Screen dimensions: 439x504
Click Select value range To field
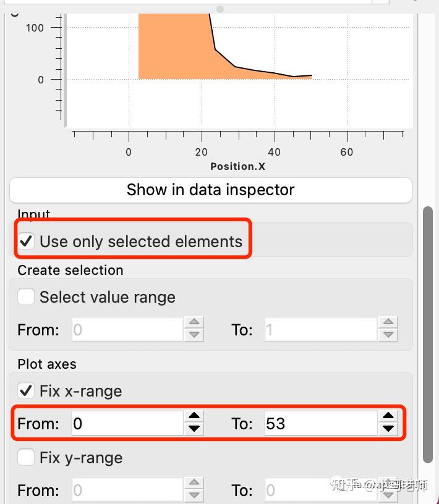[x=320, y=330]
